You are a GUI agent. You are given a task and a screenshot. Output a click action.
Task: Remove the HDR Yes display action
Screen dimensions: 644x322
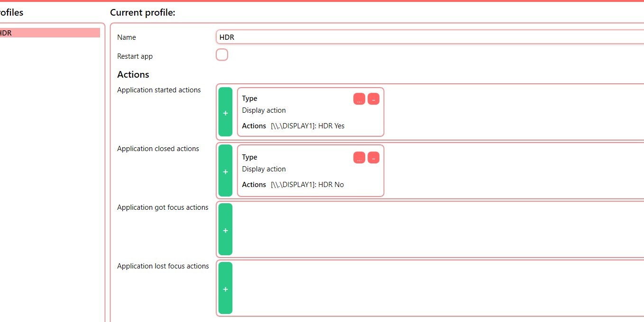(x=373, y=99)
